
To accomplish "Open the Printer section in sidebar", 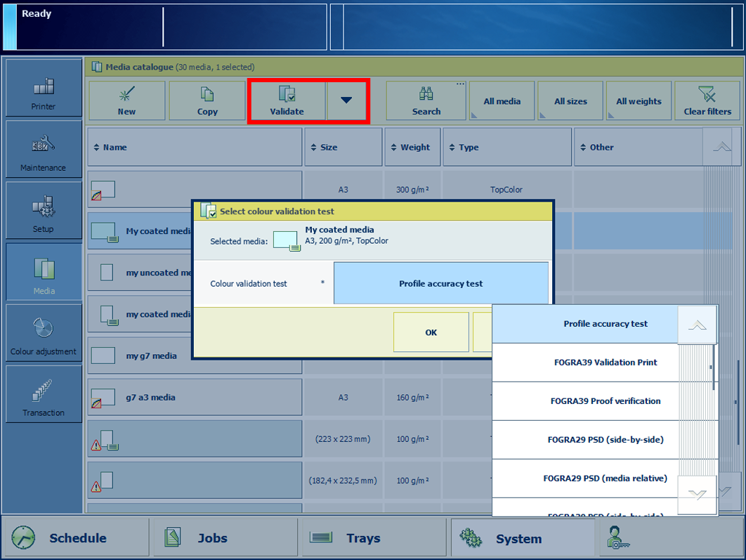I will (44, 89).
